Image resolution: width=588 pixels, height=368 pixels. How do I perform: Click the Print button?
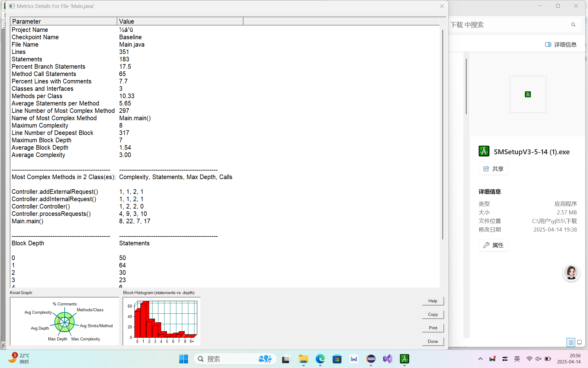click(432, 328)
